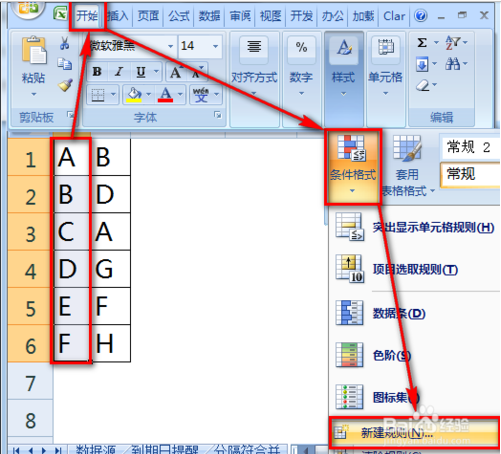Click the Sort and Filter icon
The height and width of the screenshot is (454, 501).
pyautogui.click(x=452, y=43)
